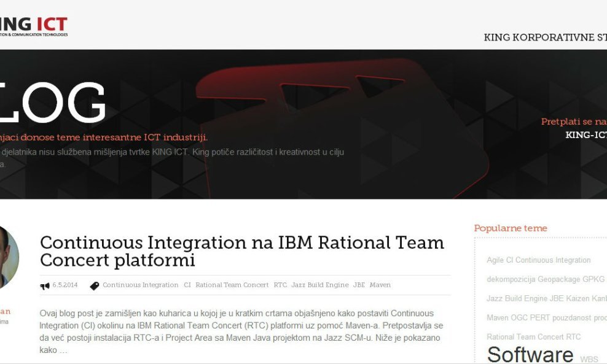Click the Popularne teme heading
607x364 pixels.
(511, 228)
